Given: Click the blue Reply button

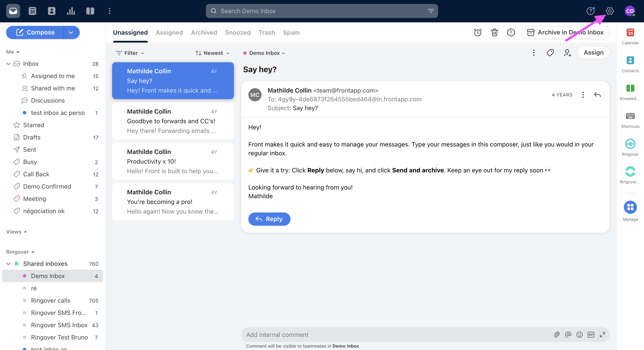Looking at the screenshot, I should point(269,219).
